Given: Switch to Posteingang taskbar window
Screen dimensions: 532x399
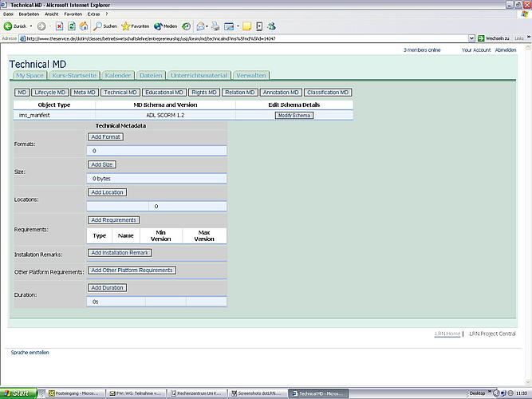Looking at the screenshot, I should click(x=76, y=393).
